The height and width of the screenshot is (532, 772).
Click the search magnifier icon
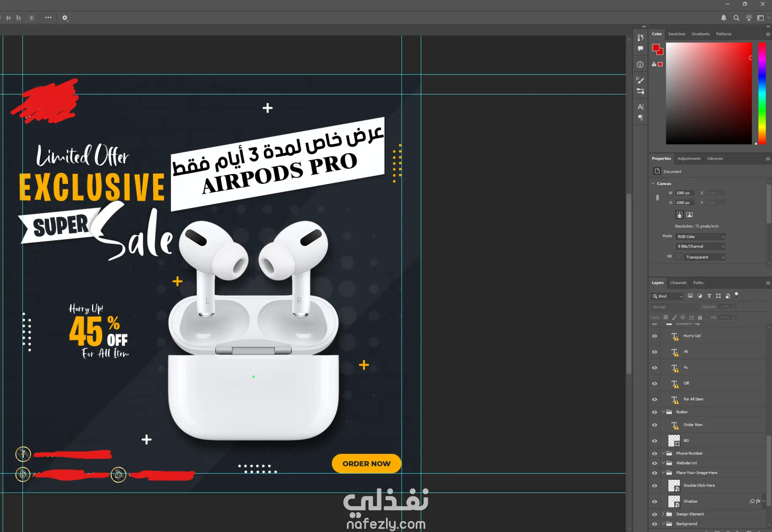736,18
